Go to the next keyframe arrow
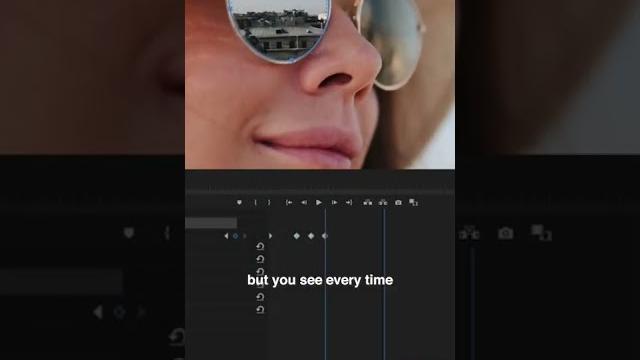This screenshot has width=640, height=360. pos(245,236)
